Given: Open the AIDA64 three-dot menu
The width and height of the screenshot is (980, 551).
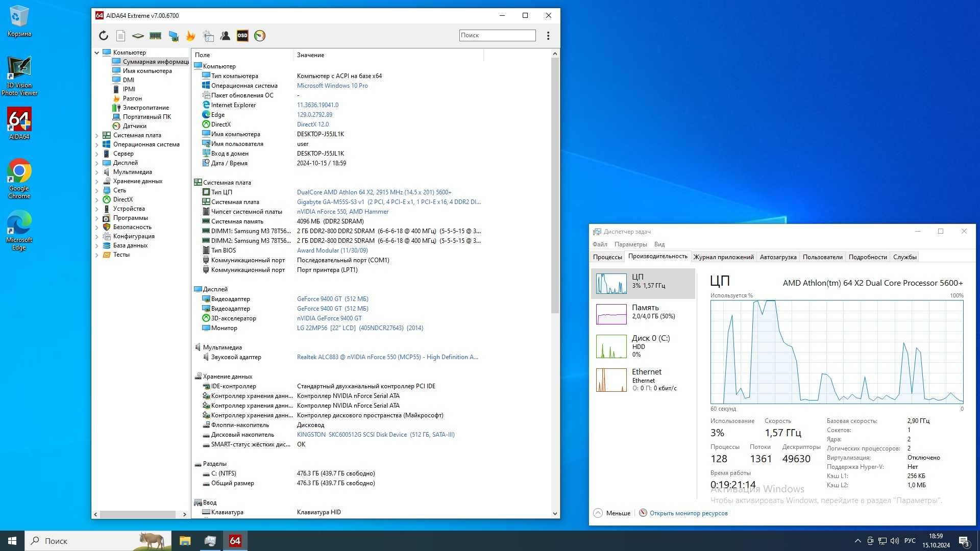Looking at the screenshot, I should click(x=548, y=36).
